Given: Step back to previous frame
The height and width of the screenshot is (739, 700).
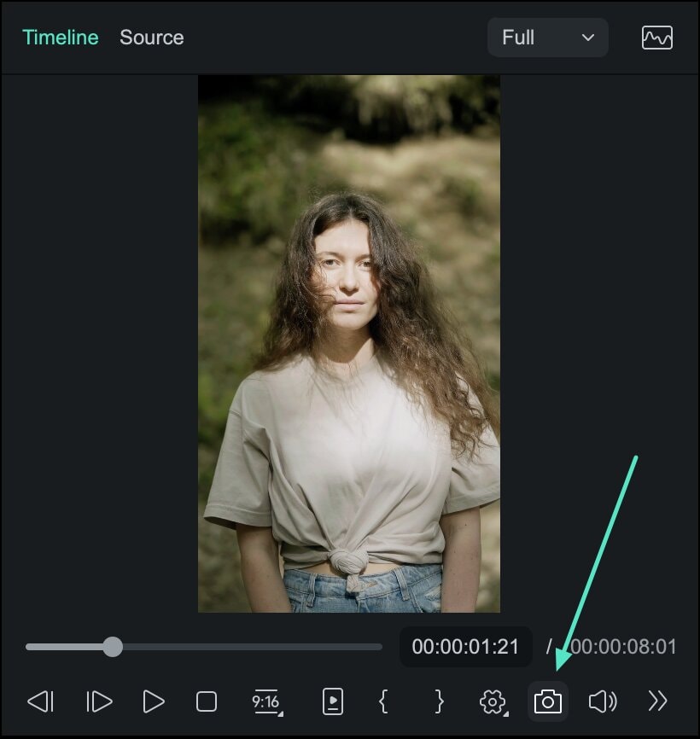Looking at the screenshot, I should click(40, 701).
